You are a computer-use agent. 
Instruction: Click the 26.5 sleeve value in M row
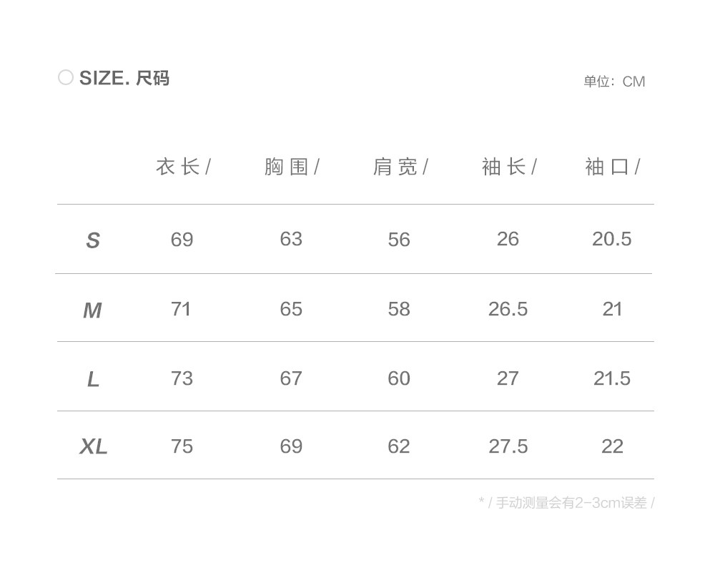[508, 309]
